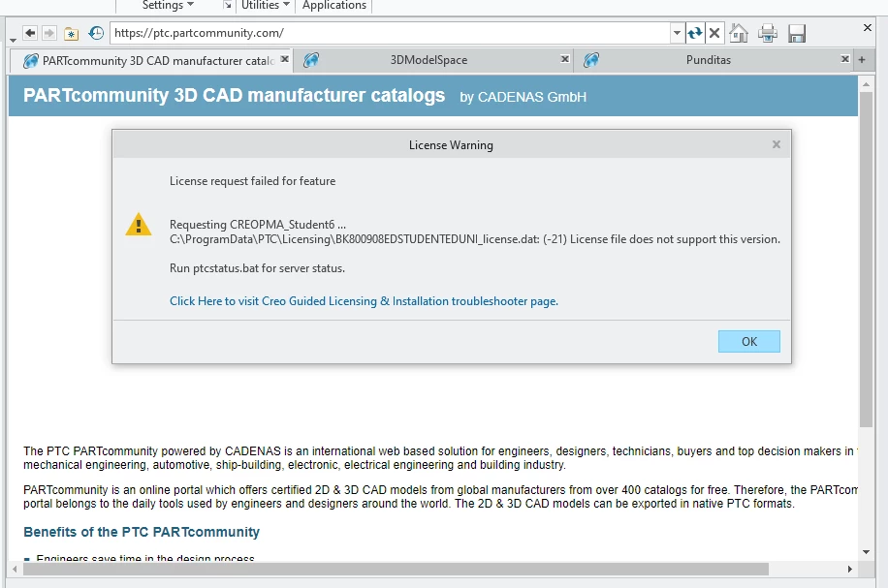Close the PARTcommunity tab

pyautogui.click(x=285, y=59)
